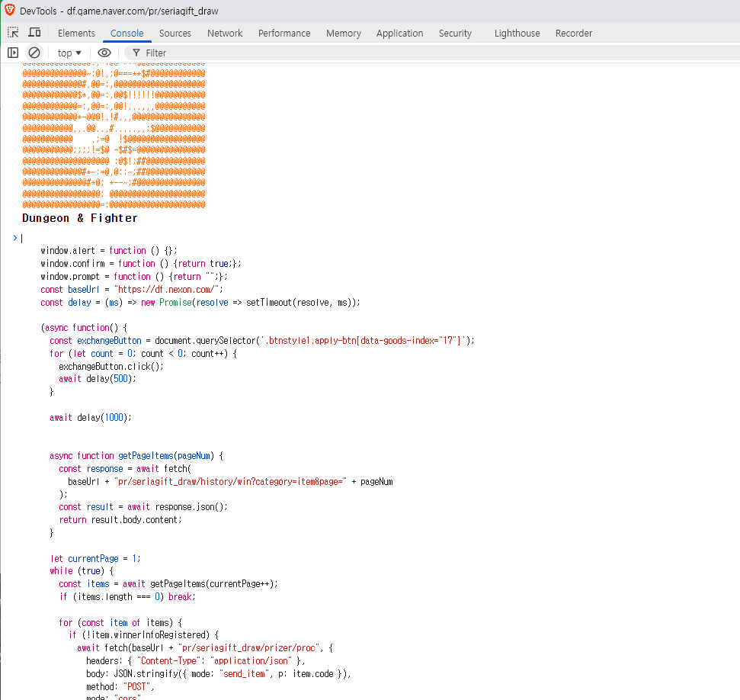Click the console prompt chevron arrow

pos(14,238)
